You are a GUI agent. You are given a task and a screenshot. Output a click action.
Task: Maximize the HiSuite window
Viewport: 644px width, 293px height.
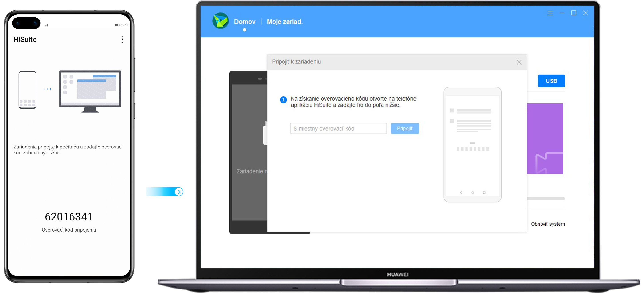574,13
